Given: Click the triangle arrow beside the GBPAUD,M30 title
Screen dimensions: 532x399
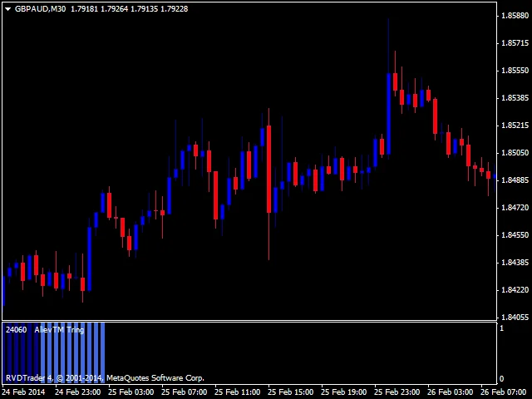Looking at the screenshot, I should (7, 9).
